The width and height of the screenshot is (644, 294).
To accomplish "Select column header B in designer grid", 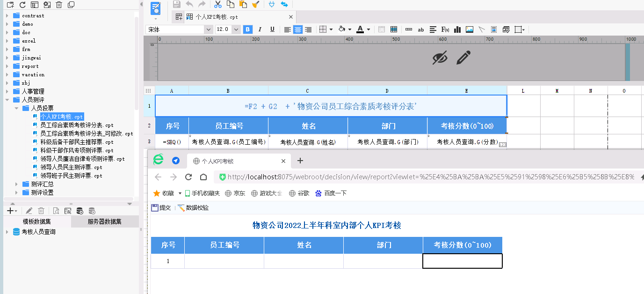I will coord(228,91).
